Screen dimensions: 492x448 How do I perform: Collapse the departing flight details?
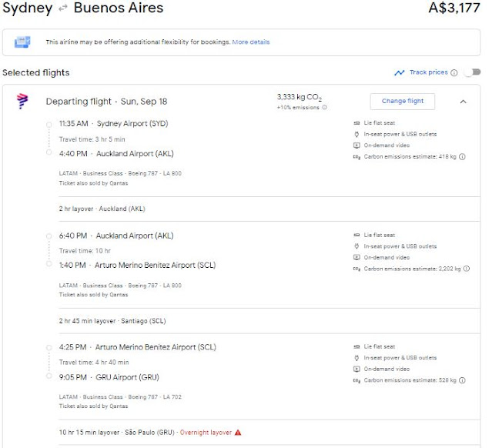[464, 101]
